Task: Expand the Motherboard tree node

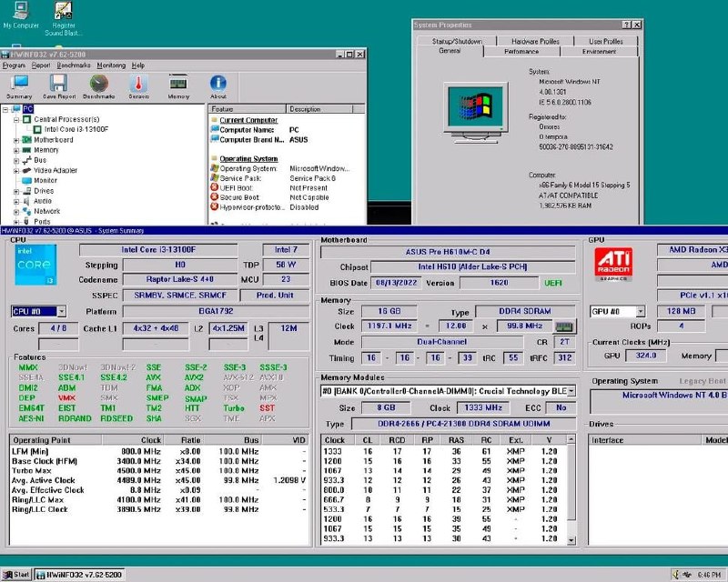Action: [x=16, y=140]
